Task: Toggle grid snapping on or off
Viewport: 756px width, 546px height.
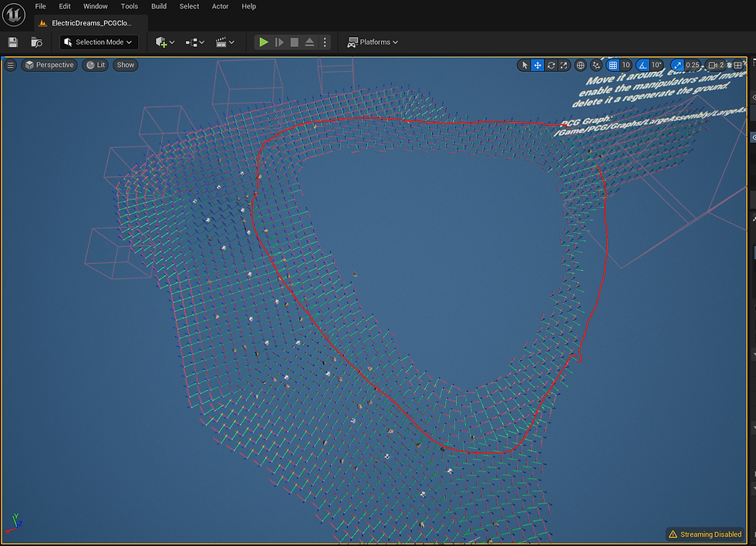Action: [x=613, y=65]
